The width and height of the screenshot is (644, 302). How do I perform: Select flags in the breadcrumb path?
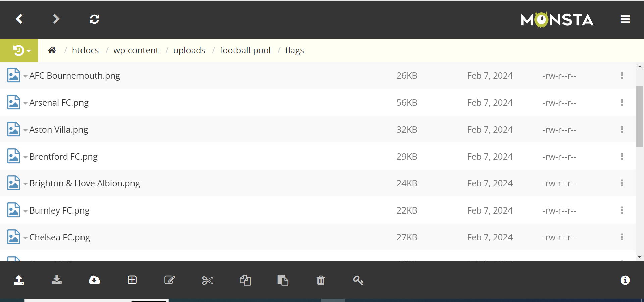(x=294, y=50)
